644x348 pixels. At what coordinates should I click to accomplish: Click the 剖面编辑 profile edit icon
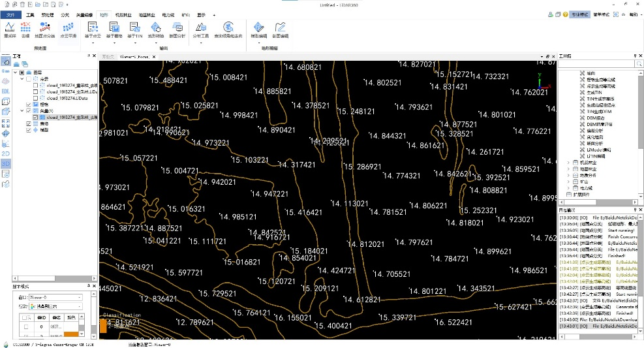pos(280,27)
